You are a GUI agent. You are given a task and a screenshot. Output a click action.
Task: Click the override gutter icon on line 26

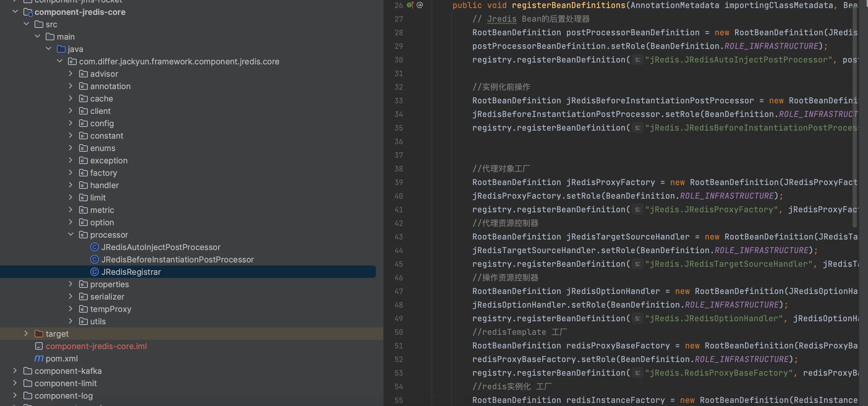410,5
